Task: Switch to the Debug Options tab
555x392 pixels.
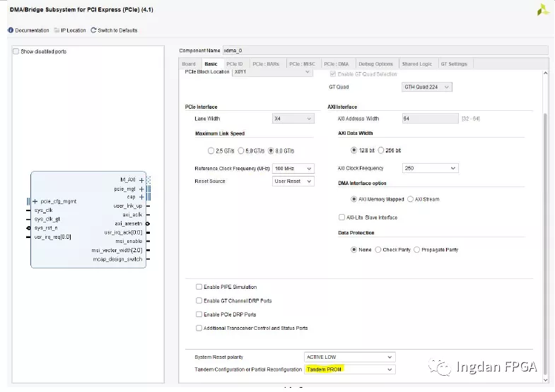Action: (x=376, y=64)
